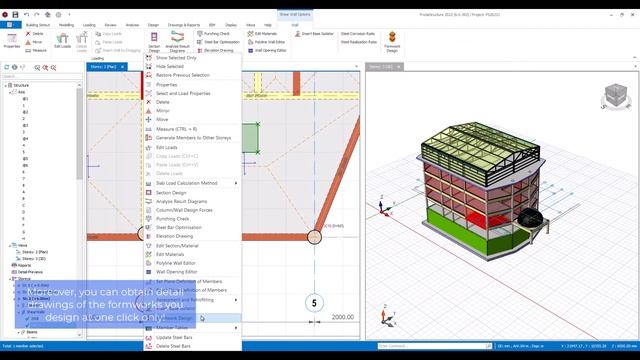This screenshot has height=360, width=640.
Task: Click ribbon Mirror button
Action: (34, 42)
